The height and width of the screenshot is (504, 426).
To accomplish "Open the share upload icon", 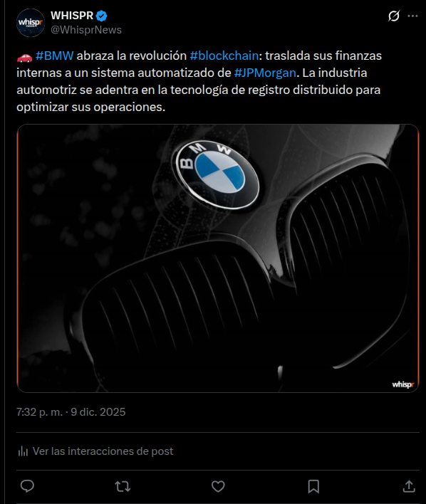I will coord(409,486).
